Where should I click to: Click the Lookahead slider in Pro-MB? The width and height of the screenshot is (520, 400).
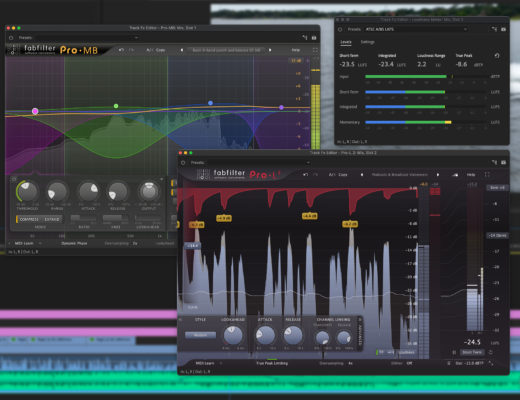(148, 218)
